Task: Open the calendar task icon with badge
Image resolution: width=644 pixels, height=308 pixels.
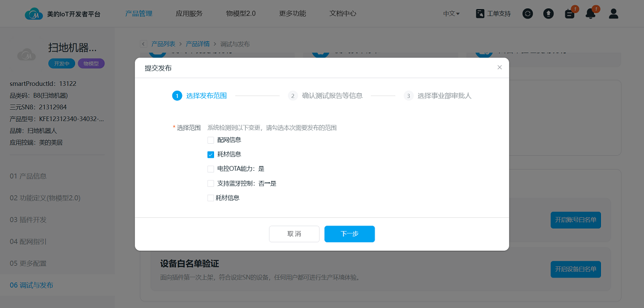Action: 569,14
